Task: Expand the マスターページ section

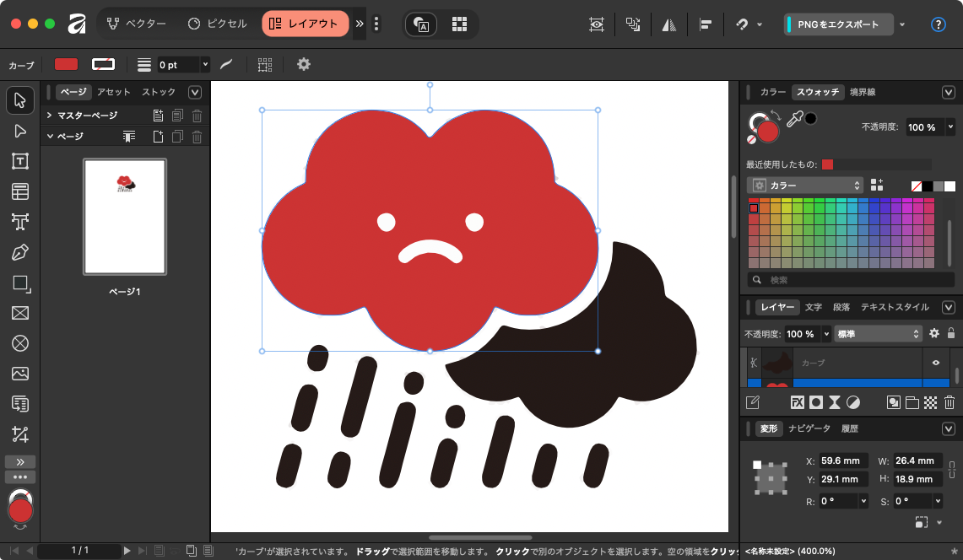Action: (50, 116)
